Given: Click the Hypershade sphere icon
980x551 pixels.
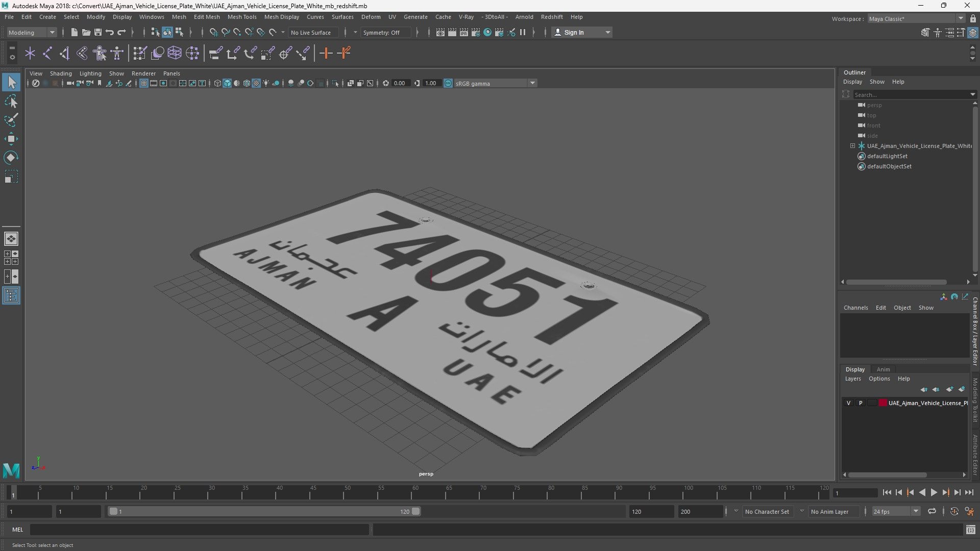Looking at the screenshot, I should 487,32.
